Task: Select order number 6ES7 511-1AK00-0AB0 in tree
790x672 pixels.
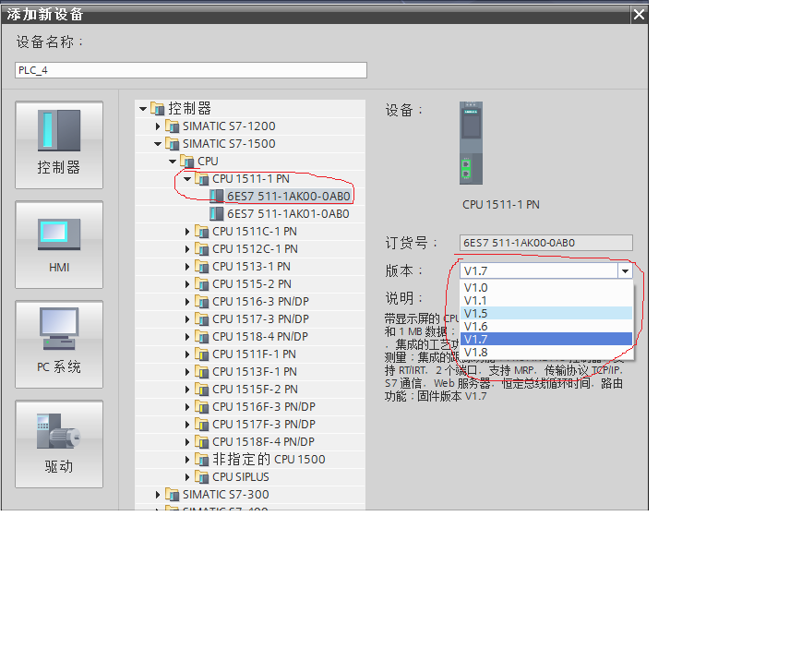Action: pyautogui.click(x=288, y=197)
